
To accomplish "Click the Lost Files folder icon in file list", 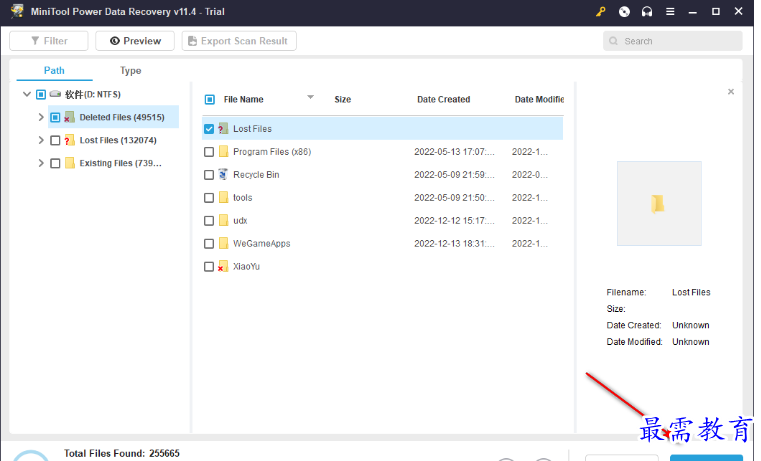I will click(x=223, y=129).
